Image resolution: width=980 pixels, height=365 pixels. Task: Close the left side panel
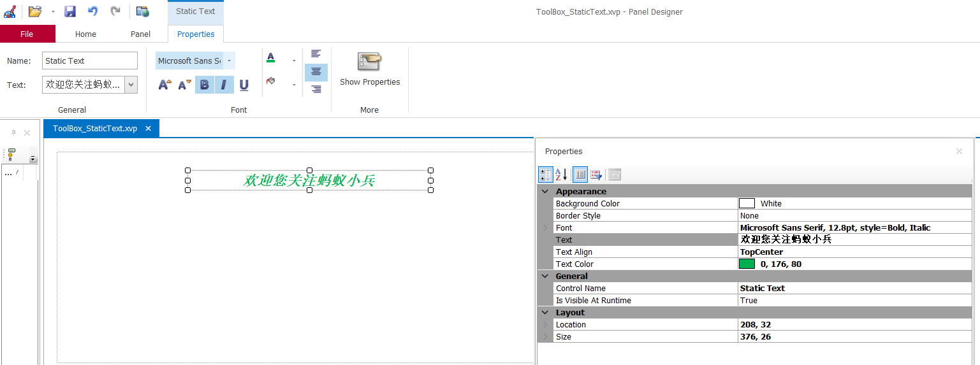click(27, 132)
